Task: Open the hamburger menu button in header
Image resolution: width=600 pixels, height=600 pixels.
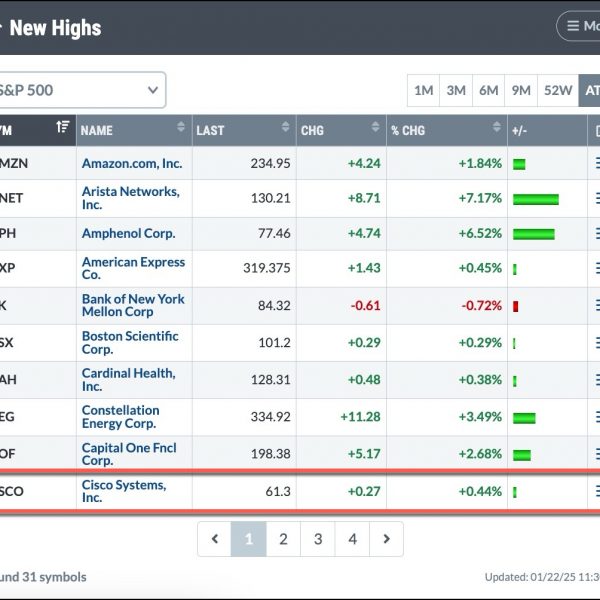Action: tap(579, 26)
